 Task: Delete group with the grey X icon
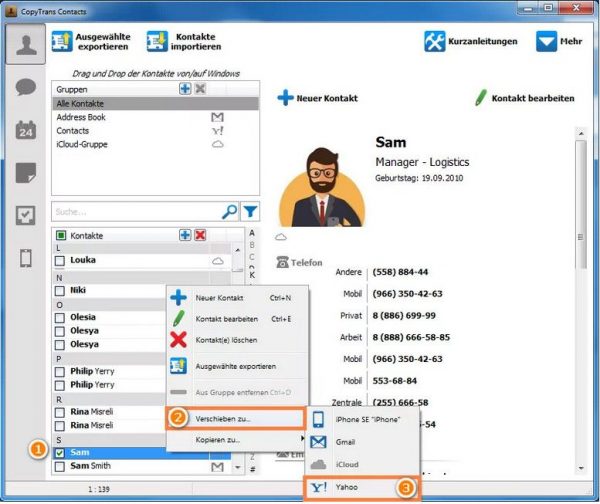tap(200, 89)
